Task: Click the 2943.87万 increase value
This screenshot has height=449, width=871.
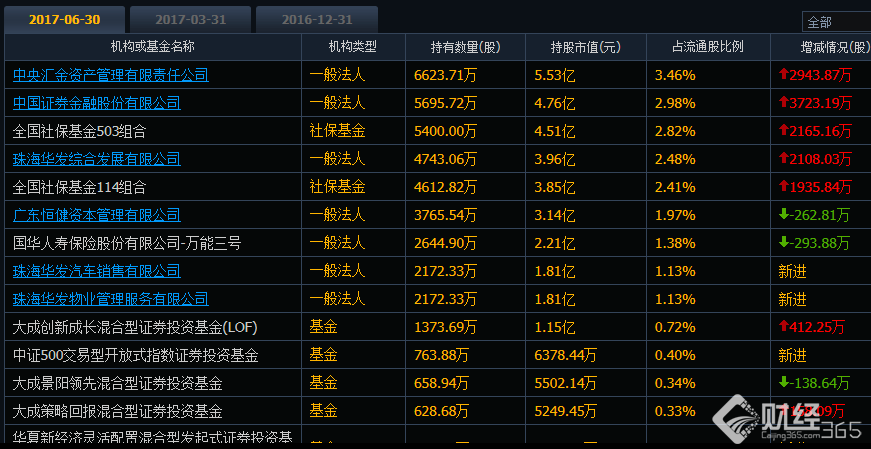Action: tap(815, 75)
